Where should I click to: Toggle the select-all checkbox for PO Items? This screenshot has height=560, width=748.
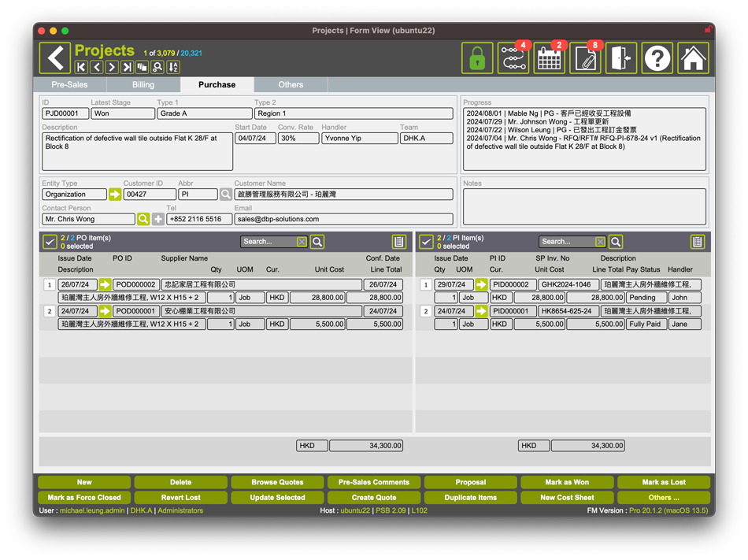tap(50, 242)
